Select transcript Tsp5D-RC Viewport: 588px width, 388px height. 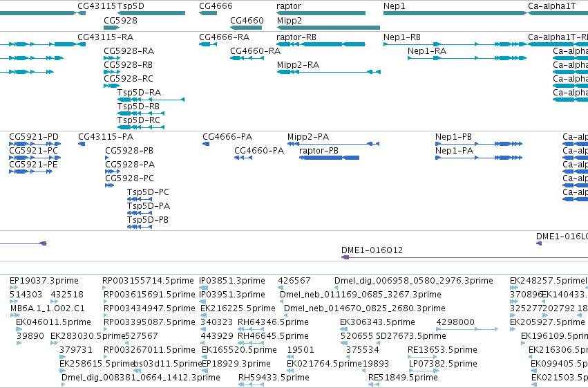(x=139, y=120)
